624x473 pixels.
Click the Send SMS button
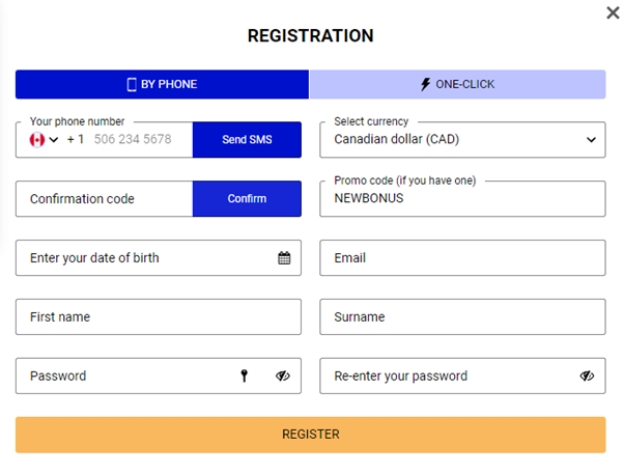pos(247,140)
